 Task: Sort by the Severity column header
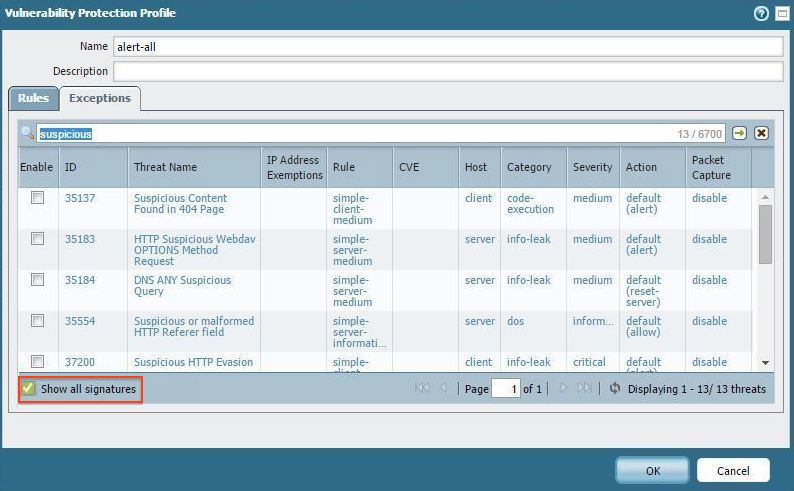click(592, 167)
